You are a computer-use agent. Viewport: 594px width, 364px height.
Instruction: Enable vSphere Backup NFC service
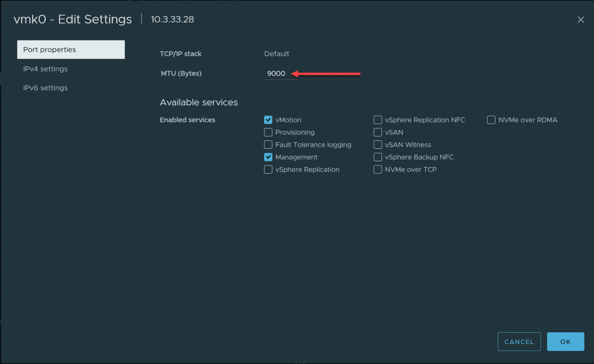point(377,157)
